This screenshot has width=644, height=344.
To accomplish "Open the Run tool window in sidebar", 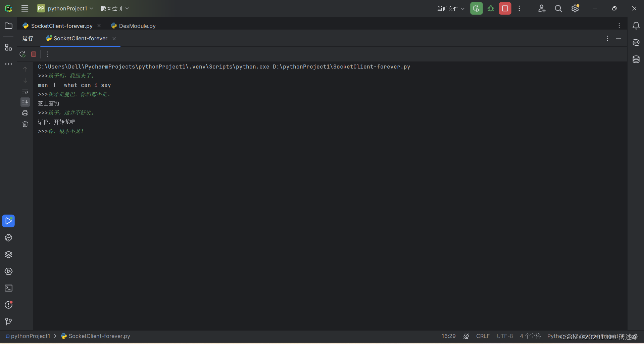I will click(8, 221).
